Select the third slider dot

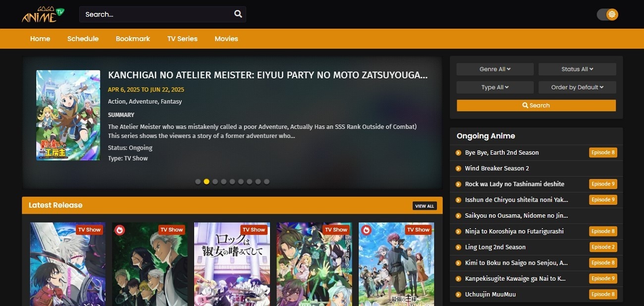pos(215,182)
